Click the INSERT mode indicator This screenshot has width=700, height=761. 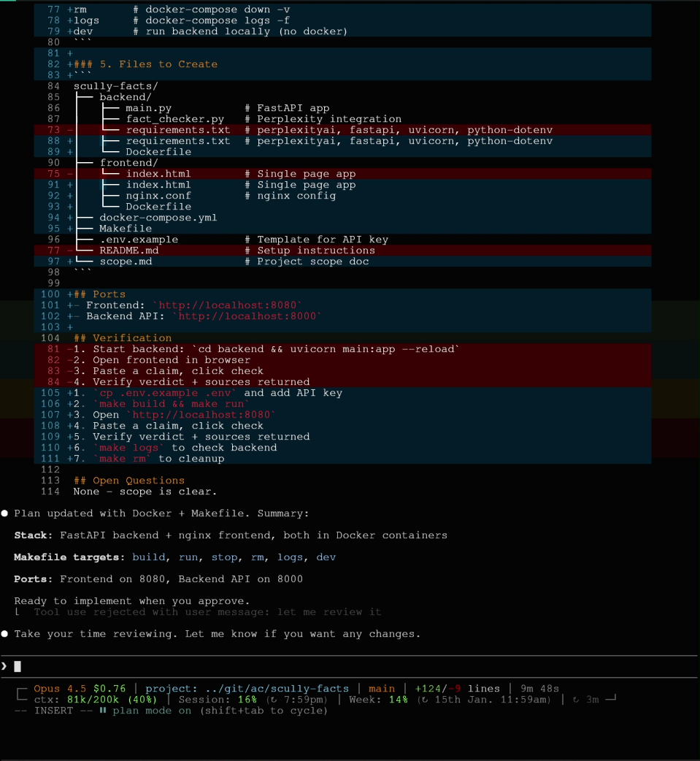53,711
